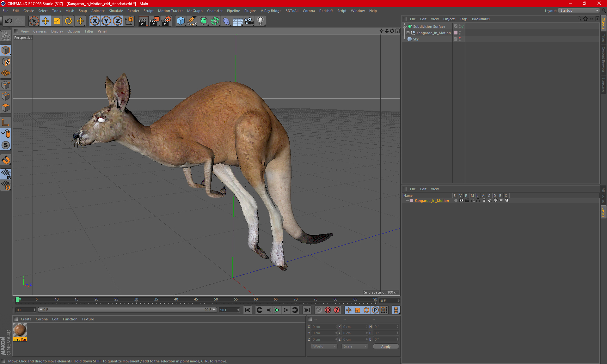Image resolution: width=607 pixels, height=364 pixels.
Task: Enable Axis mode in left sidebar
Action: pyautogui.click(x=6, y=122)
